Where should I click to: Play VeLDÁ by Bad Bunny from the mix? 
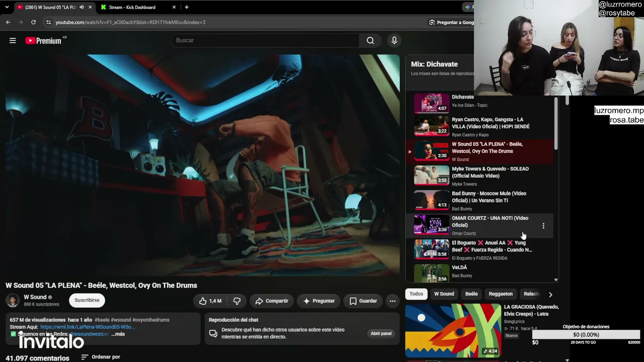coord(479,272)
